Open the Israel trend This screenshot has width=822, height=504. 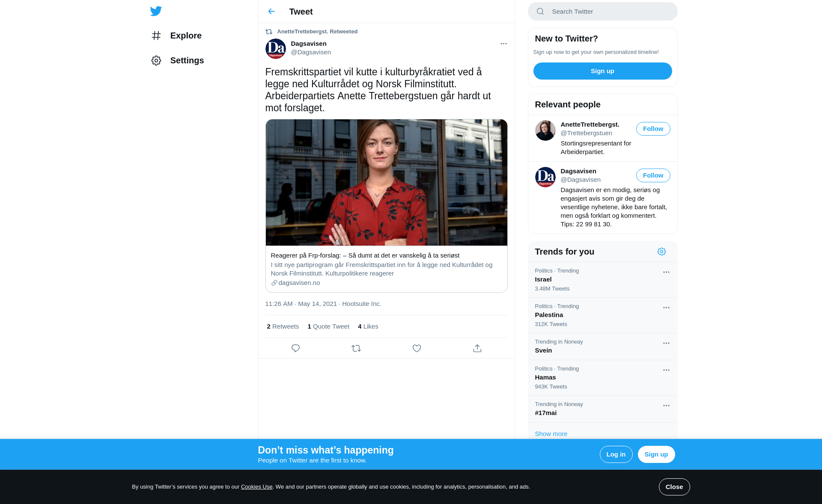coord(603,280)
